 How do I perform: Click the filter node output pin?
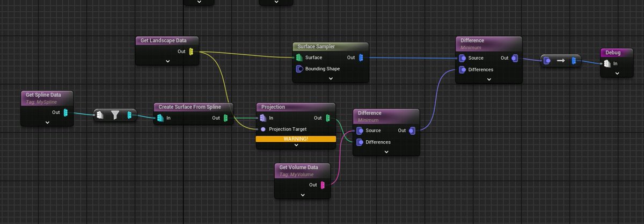pyautogui.click(x=129, y=115)
